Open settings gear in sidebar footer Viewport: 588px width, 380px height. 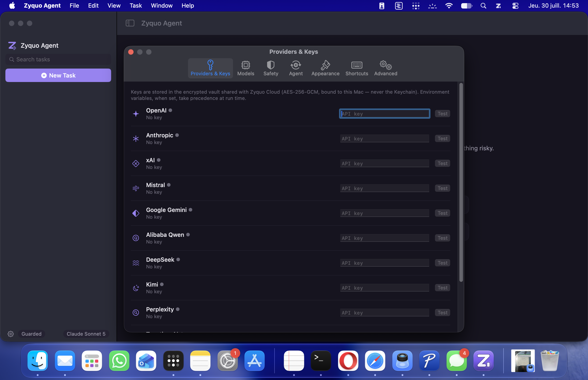point(11,334)
